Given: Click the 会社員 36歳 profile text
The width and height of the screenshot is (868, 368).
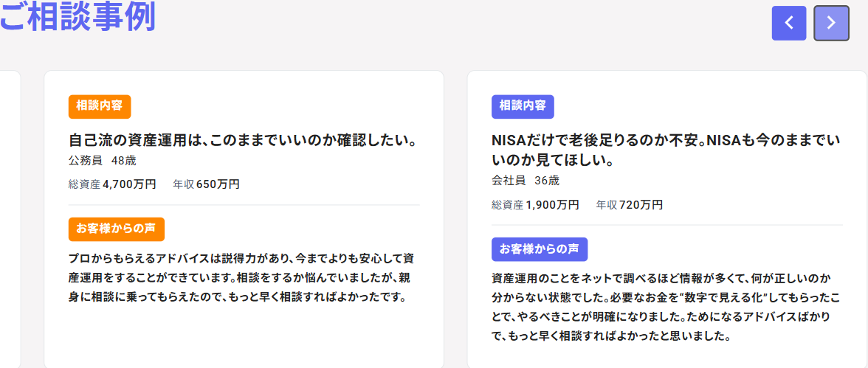Looking at the screenshot, I should (x=526, y=180).
